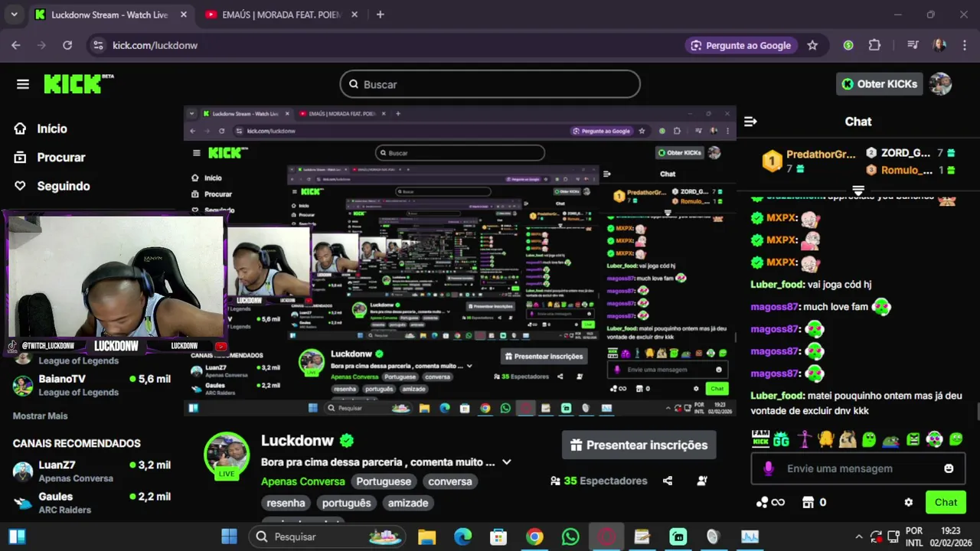The height and width of the screenshot is (551, 980).
Task: Open the emoji picker in message box
Action: coord(949,468)
